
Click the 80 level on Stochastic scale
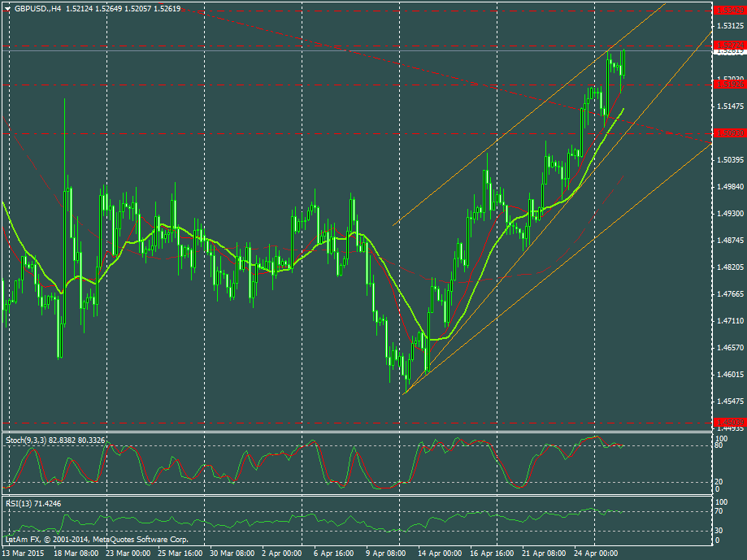click(x=718, y=446)
